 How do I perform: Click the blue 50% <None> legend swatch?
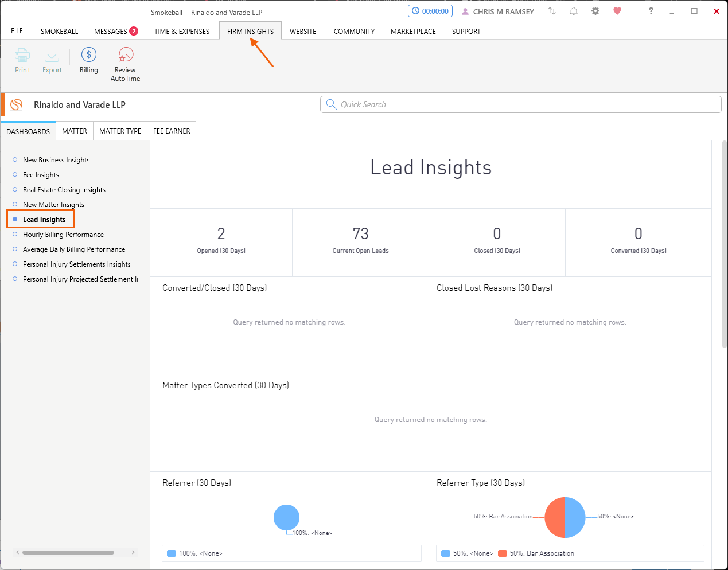[445, 553]
